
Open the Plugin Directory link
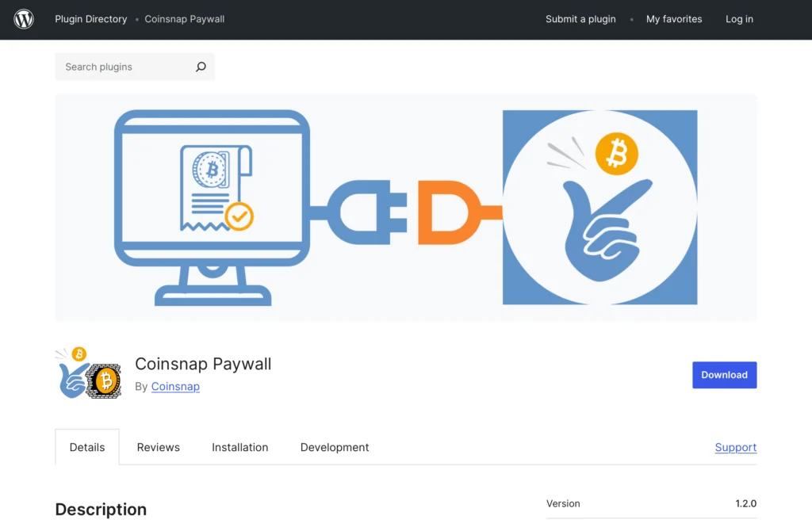pos(91,19)
